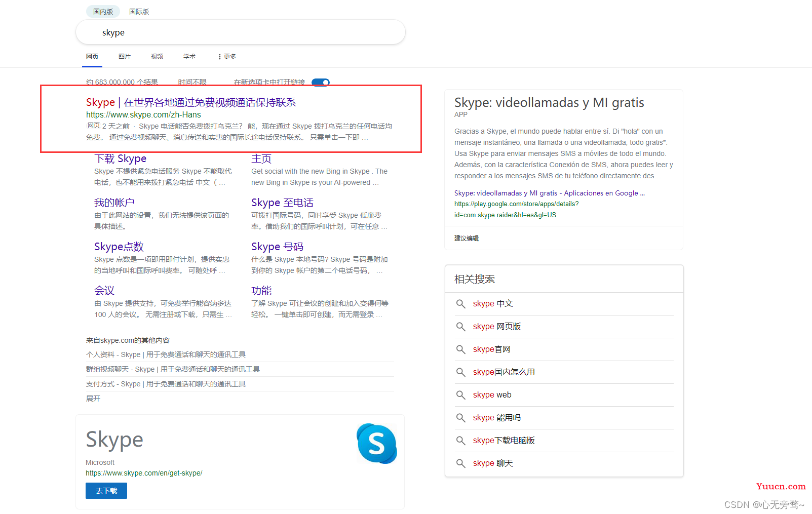
Task: Click the 建议编辑 link in app card
Action: pyautogui.click(x=467, y=238)
